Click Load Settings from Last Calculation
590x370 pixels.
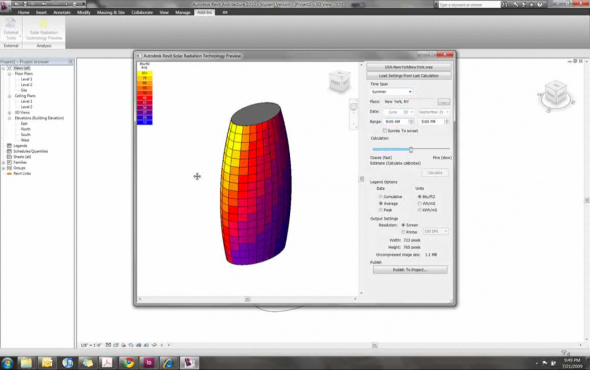tap(409, 76)
